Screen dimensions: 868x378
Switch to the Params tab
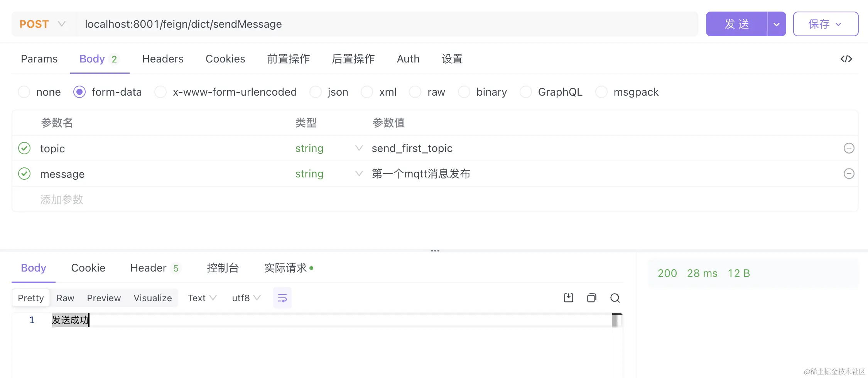39,59
